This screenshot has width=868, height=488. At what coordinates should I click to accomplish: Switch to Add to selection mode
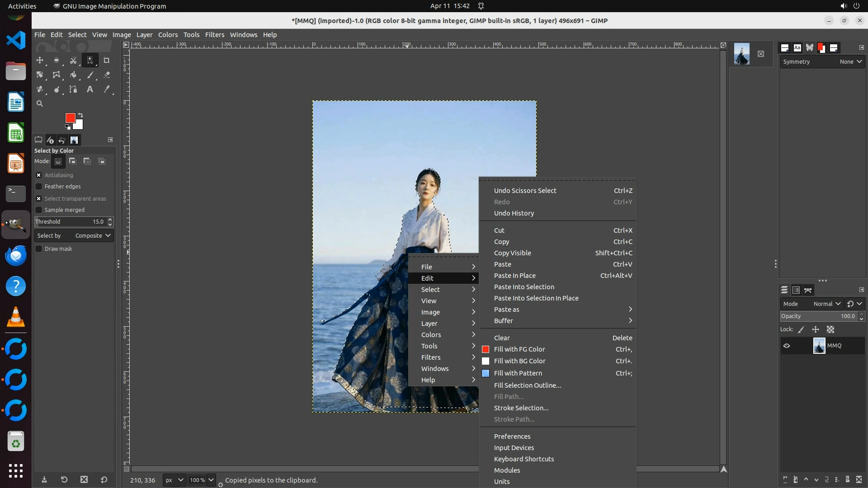73,161
